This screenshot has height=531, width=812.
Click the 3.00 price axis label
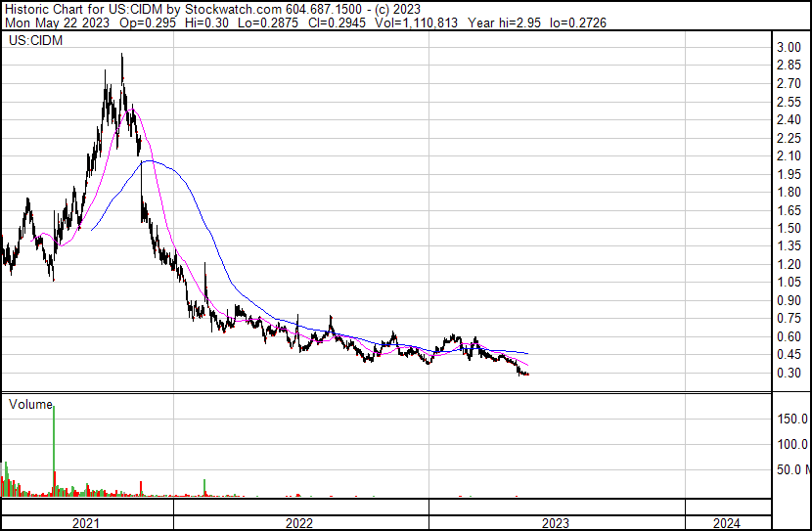[x=789, y=48]
